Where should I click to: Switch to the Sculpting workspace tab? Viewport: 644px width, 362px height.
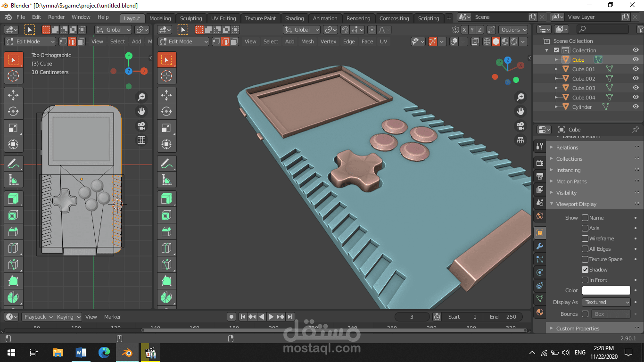pos(191,18)
